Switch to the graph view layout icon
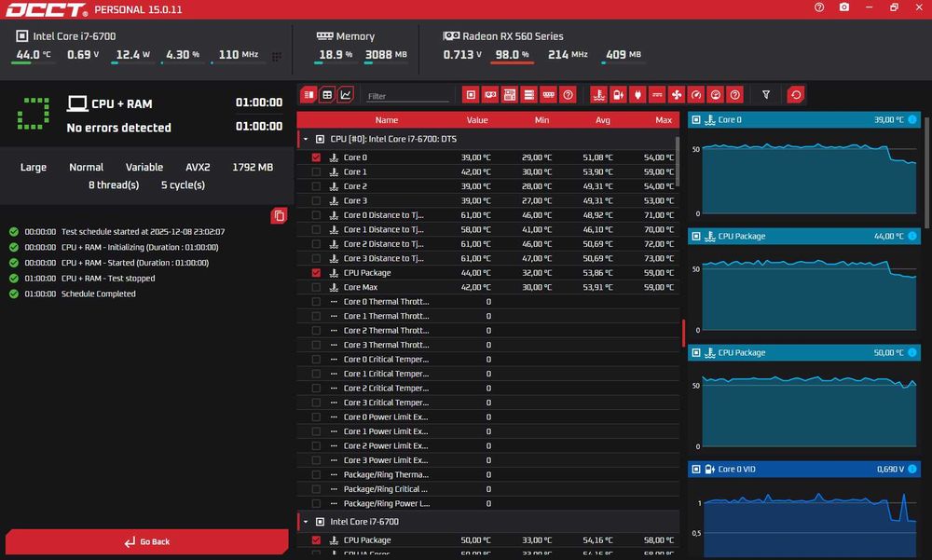The image size is (932, 560). coord(346,94)
